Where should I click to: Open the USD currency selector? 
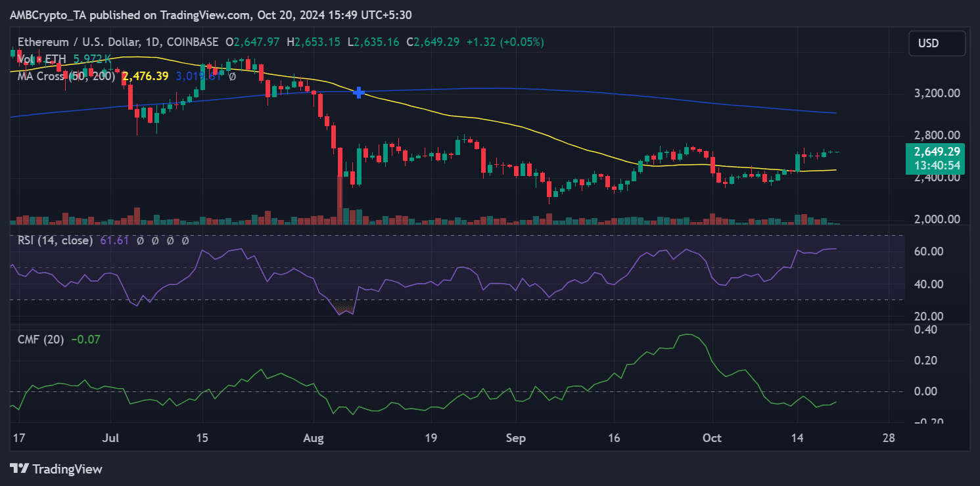coord(937,43)
